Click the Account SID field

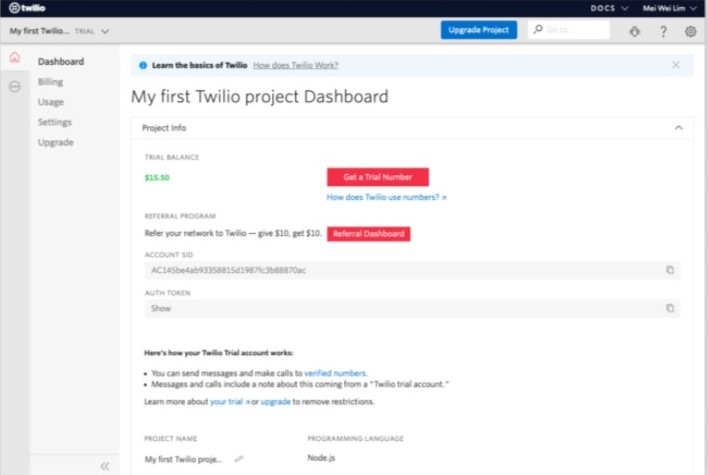tap(412, 270)
